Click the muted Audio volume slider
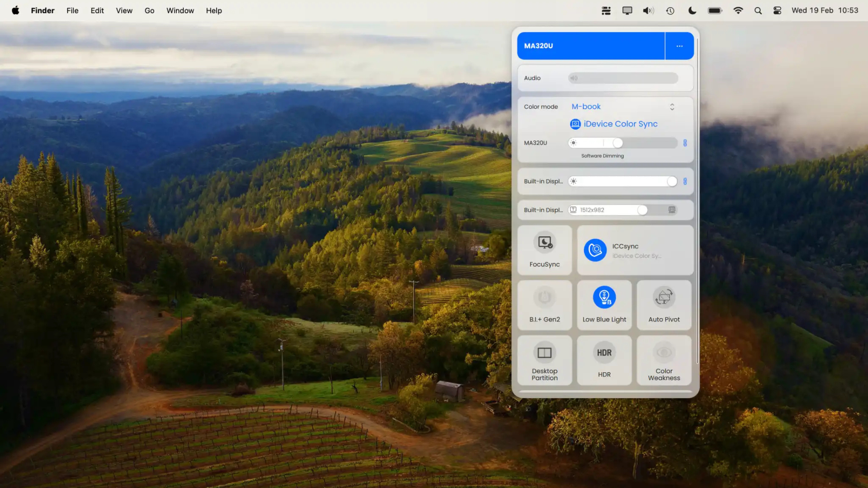The image size is (868, 488). click(623, 78)
